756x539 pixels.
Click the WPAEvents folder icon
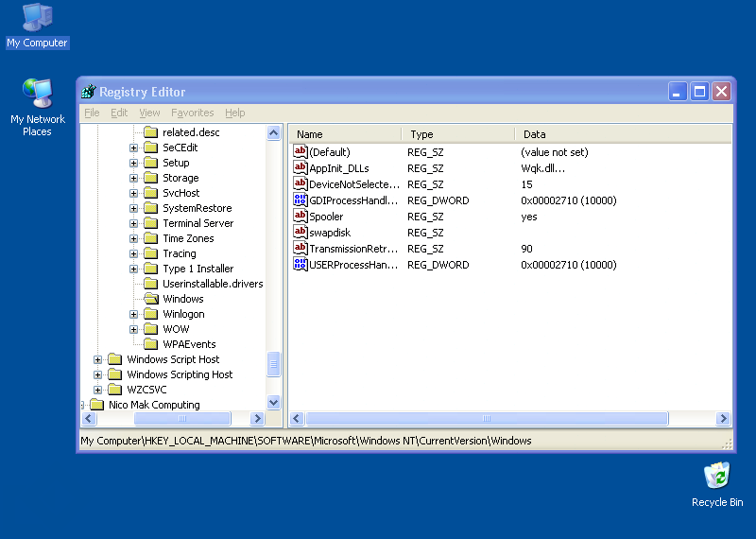tap(151, 344)
